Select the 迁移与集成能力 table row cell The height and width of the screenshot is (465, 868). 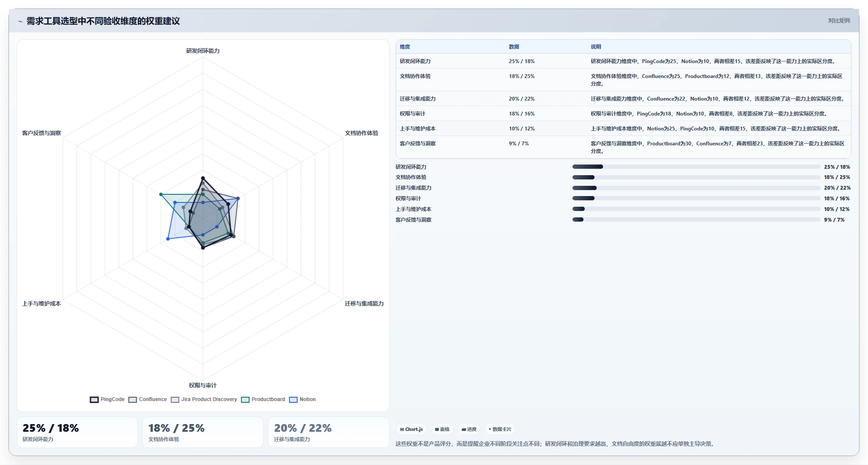coord(418,99)
